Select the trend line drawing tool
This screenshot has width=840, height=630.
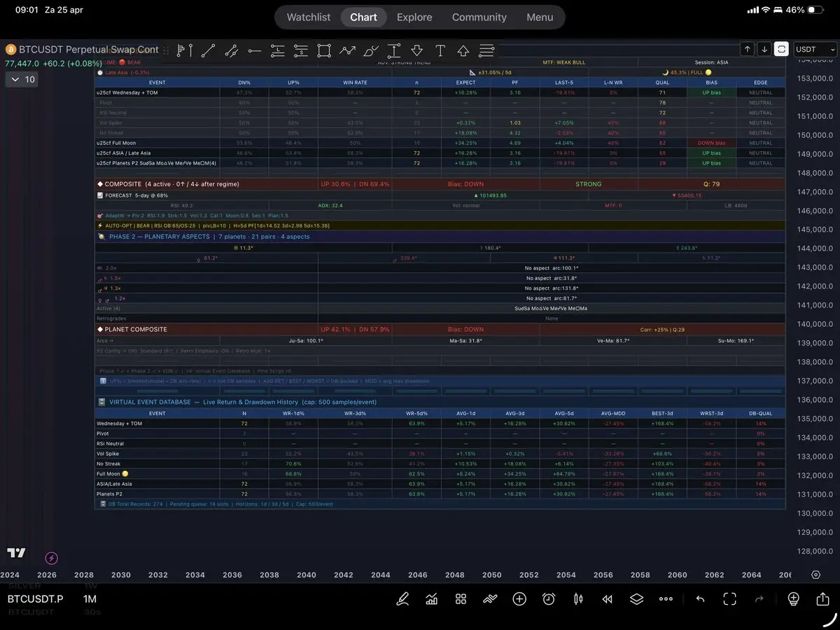(x=208, y=50)
